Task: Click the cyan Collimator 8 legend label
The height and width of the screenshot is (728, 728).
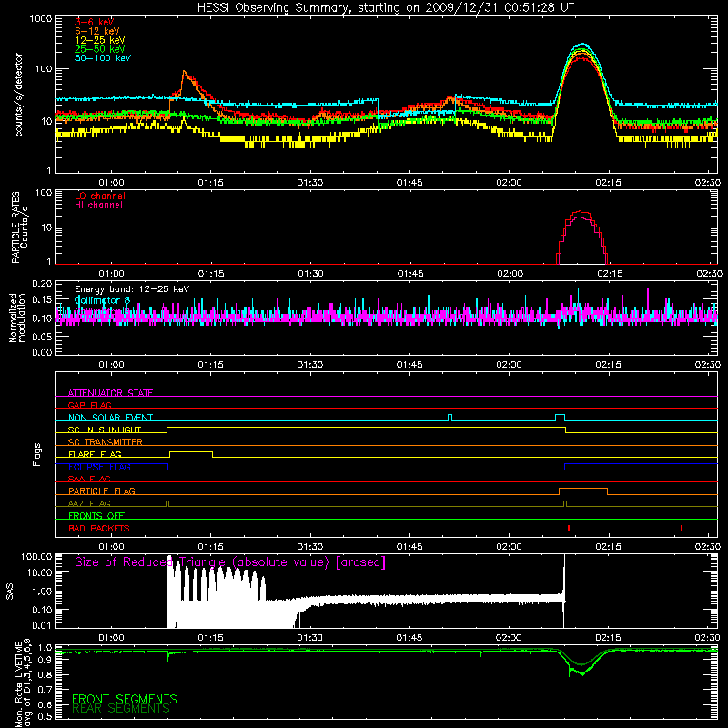Action: click(102, 301)
